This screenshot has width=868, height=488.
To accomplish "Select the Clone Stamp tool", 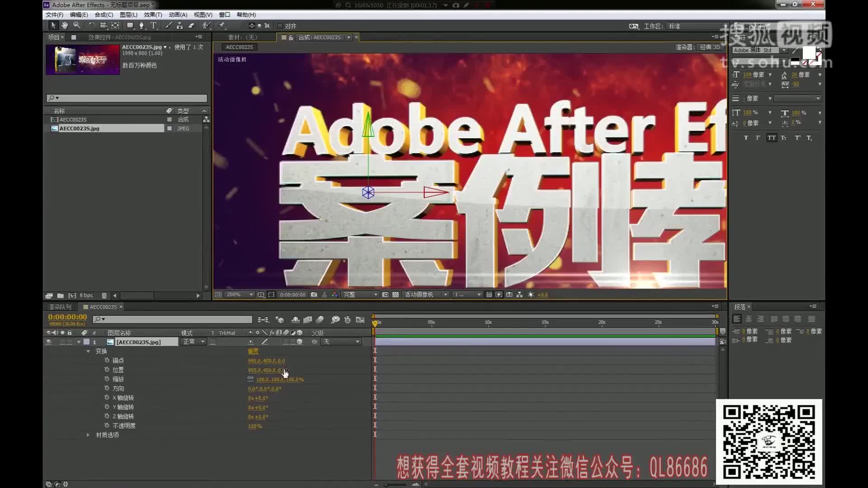I will click(179, 26).
